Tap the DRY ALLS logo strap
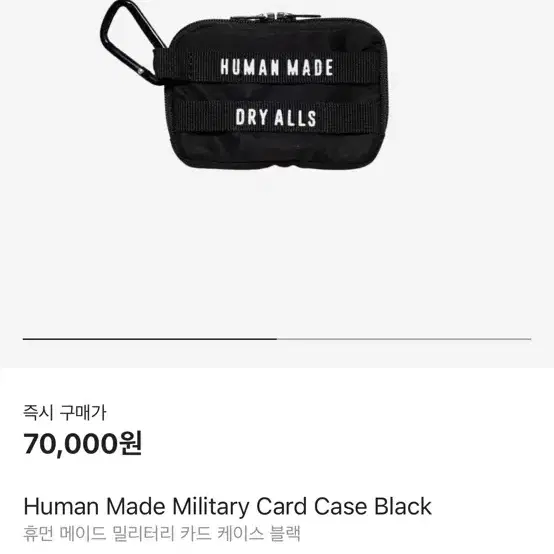The image size is (554, 554). (x=276, y=117)
